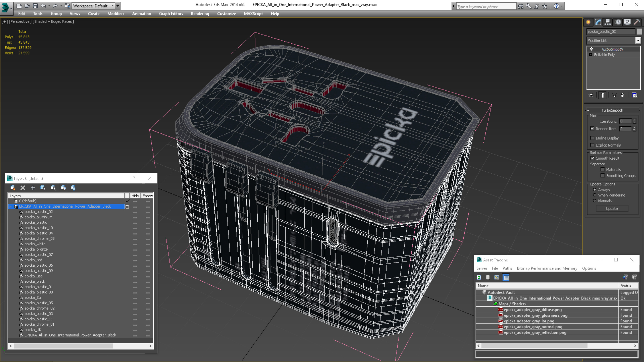Enable the Explicit Normals checkbox
The height and width of the screenshot is (362, 644).
pos(592,145)
